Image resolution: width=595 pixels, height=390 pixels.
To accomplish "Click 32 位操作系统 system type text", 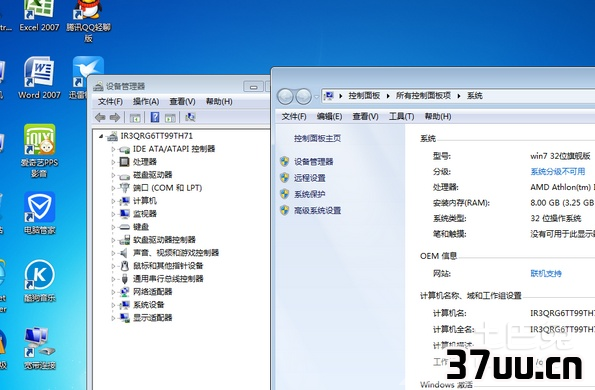I will (x=556, y=219).
